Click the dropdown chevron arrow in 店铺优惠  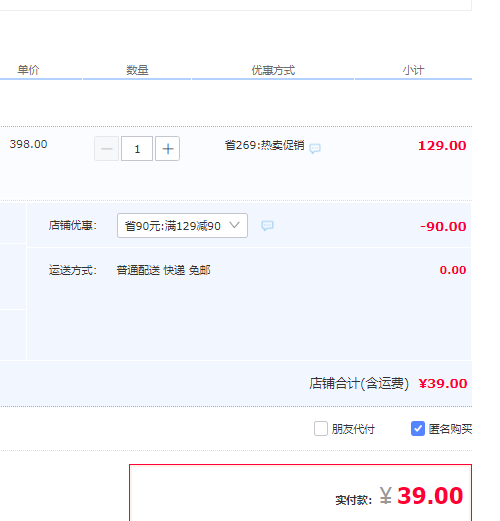point(235,225)
